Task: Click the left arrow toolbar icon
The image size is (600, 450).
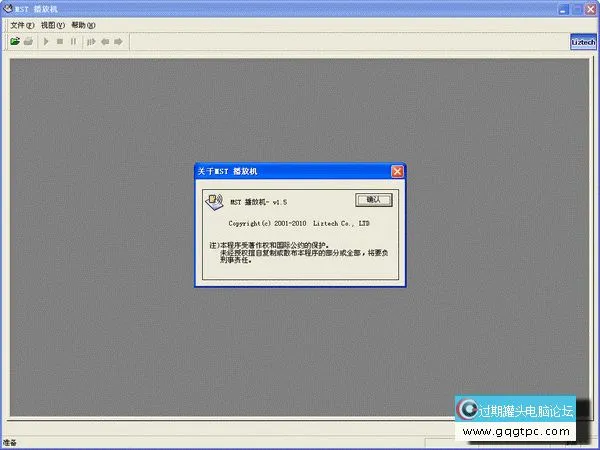Action: click(x=105, y=41)
